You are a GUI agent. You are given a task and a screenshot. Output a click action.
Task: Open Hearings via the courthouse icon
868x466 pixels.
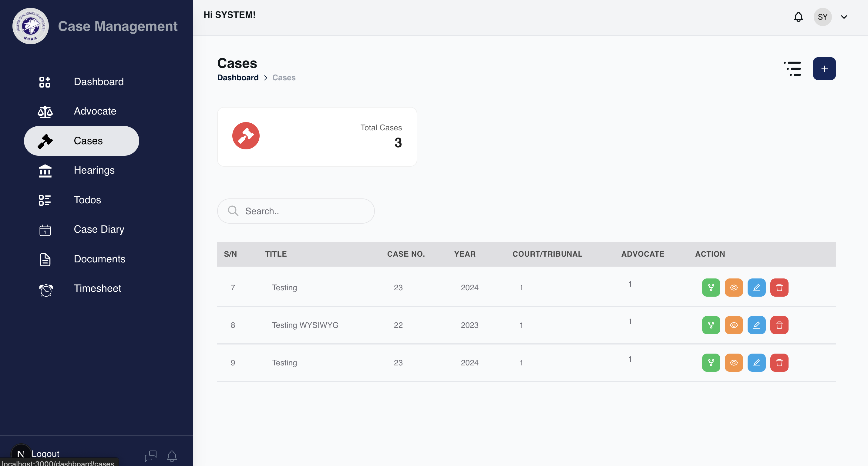[x=45, y=171]
